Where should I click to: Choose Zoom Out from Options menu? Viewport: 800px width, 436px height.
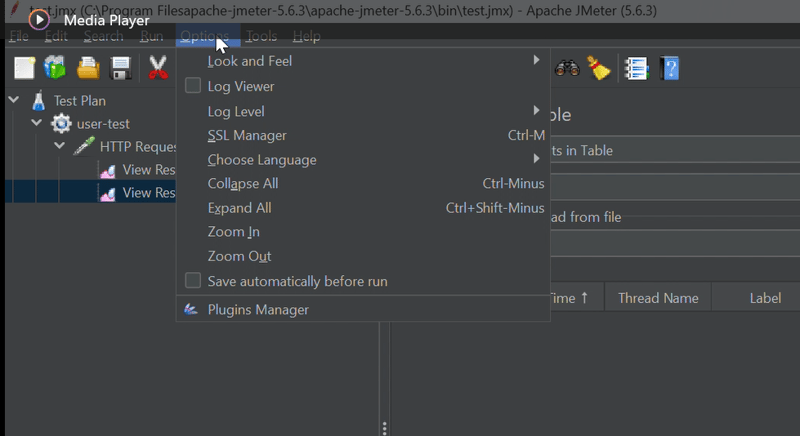(x=363, y=256)
